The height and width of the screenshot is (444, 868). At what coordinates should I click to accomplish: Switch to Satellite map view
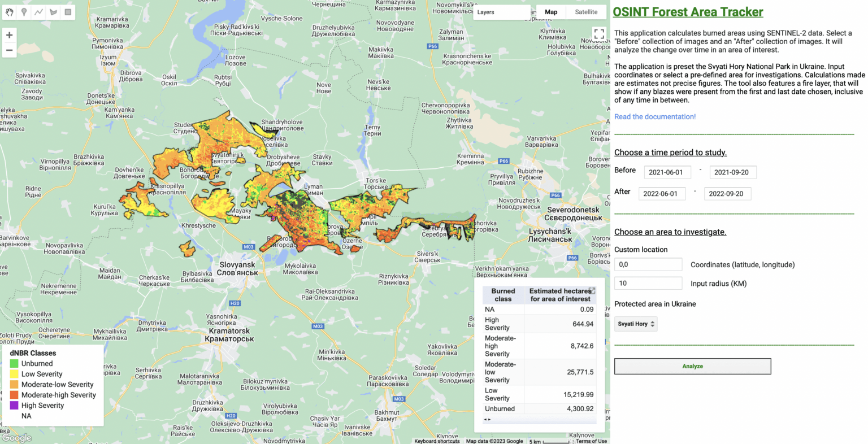point(586,12)
